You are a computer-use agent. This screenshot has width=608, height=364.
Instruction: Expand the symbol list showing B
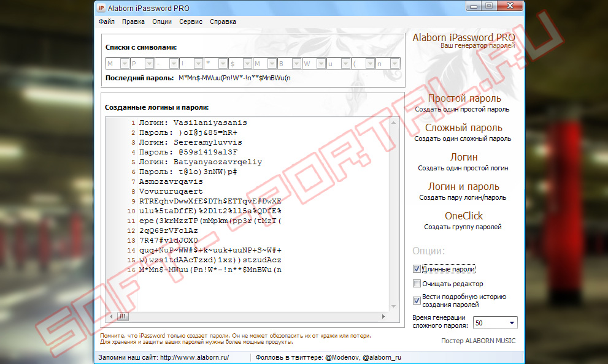pos(296,64)
